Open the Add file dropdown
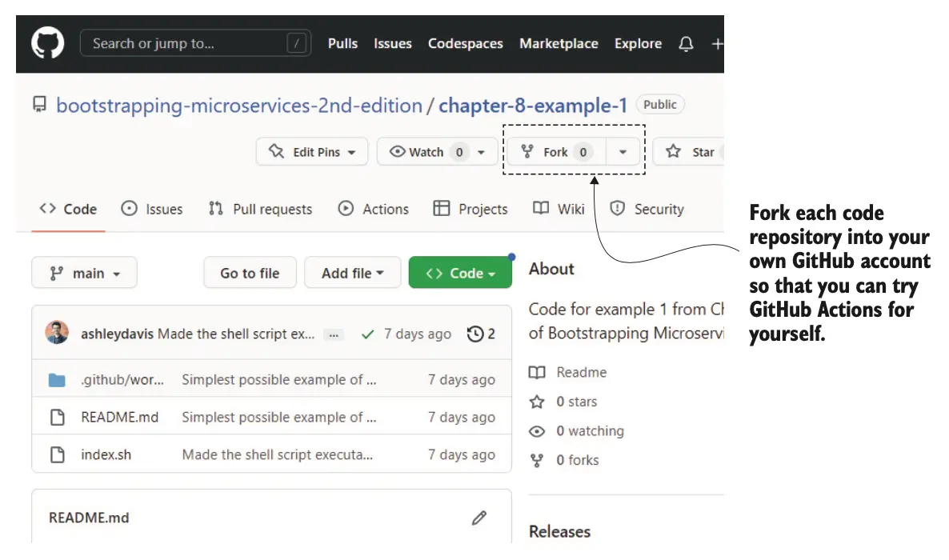 tap(352, 273)
